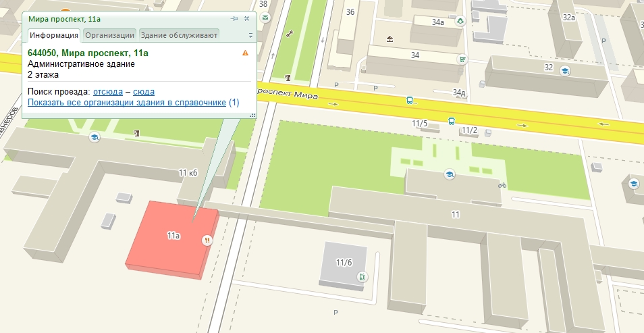Open the Здание обслуживают tab
This screenshot has height=333, width=644.
click(x=179, y=35)
